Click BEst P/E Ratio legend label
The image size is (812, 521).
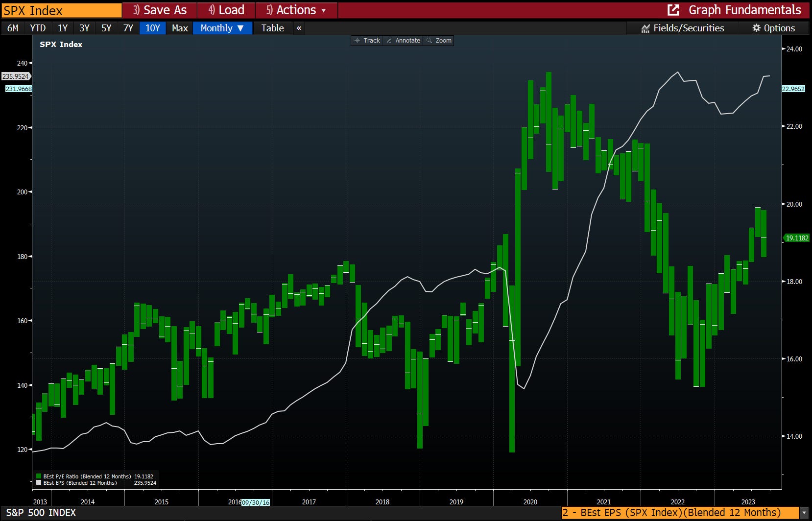coord(87,476)
